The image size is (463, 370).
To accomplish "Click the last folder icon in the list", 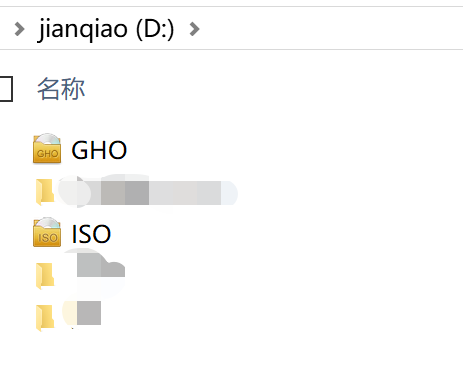I will click(x=45, y=318).
